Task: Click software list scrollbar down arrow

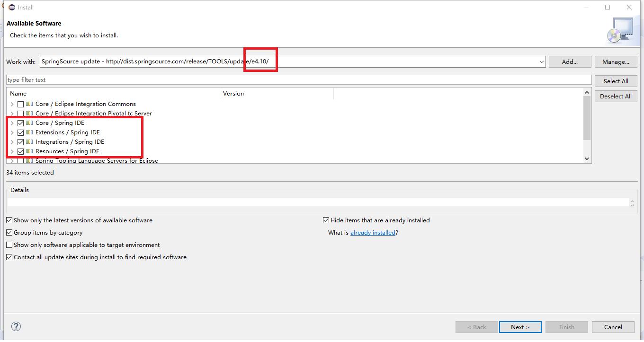Action: pyautogui.click(x=587, y=159)
